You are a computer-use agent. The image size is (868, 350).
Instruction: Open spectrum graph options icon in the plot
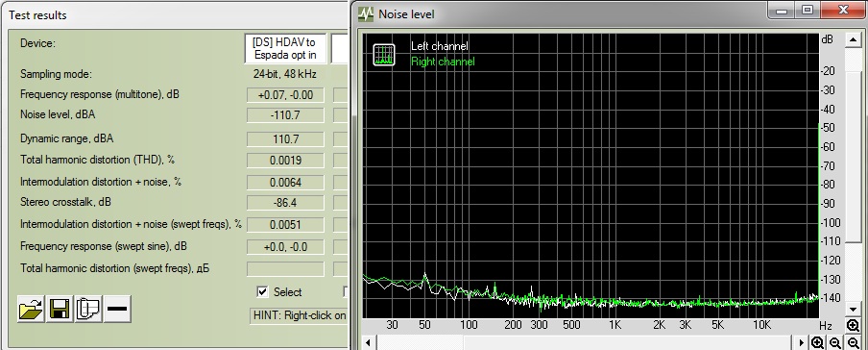click(x=384, y=55)
